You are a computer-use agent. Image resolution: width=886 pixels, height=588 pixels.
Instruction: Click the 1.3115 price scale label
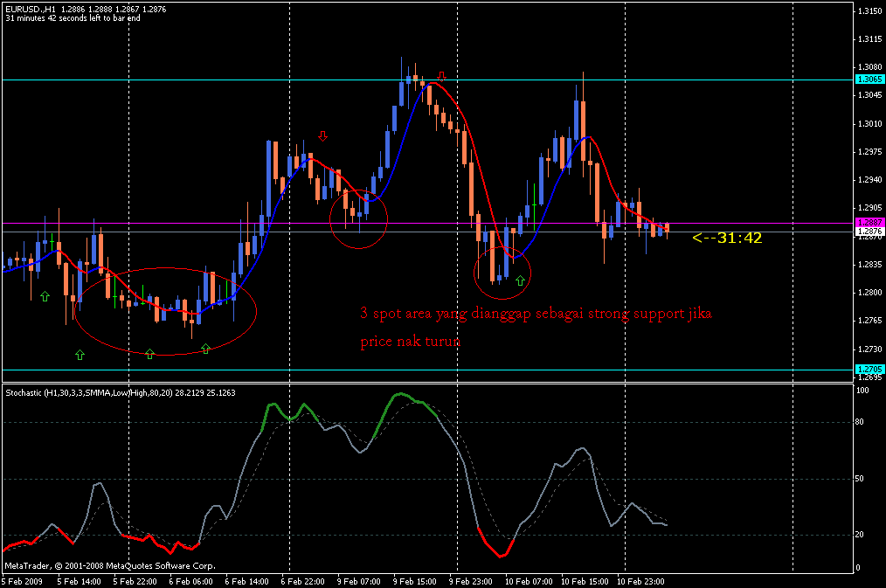[870, 39]
